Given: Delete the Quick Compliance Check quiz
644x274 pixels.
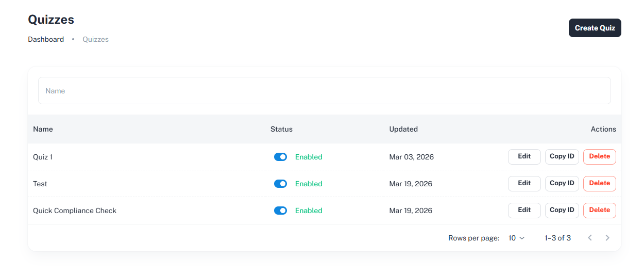Looking at the screenshot, I should (599, 210).
